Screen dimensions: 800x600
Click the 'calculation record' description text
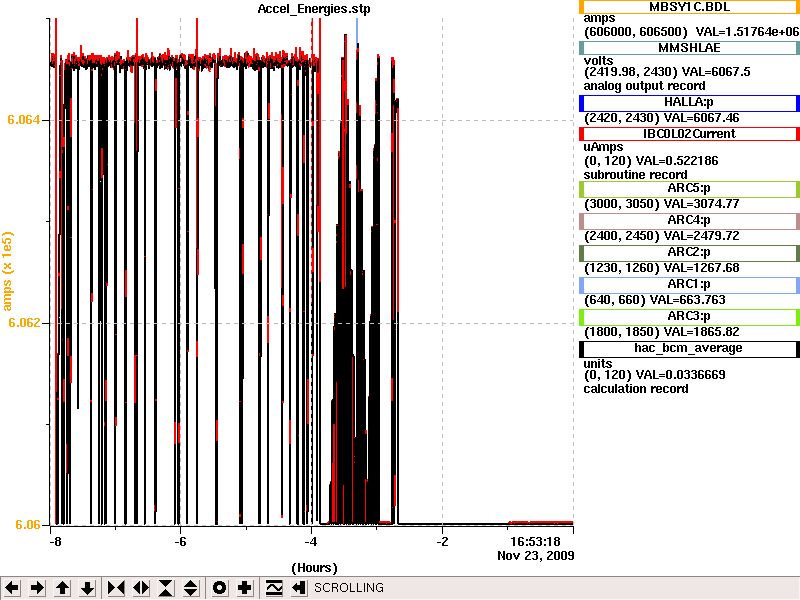click(x=636, y=389)
